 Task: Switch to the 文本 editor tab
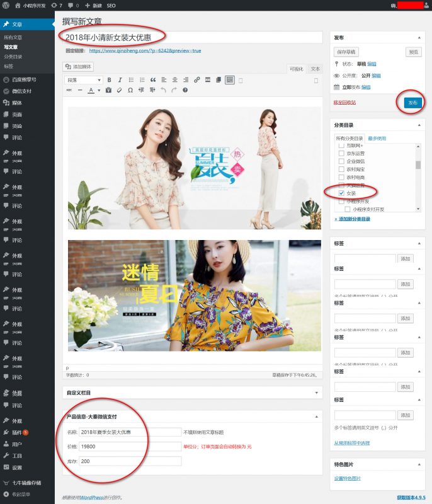point(315,69)
